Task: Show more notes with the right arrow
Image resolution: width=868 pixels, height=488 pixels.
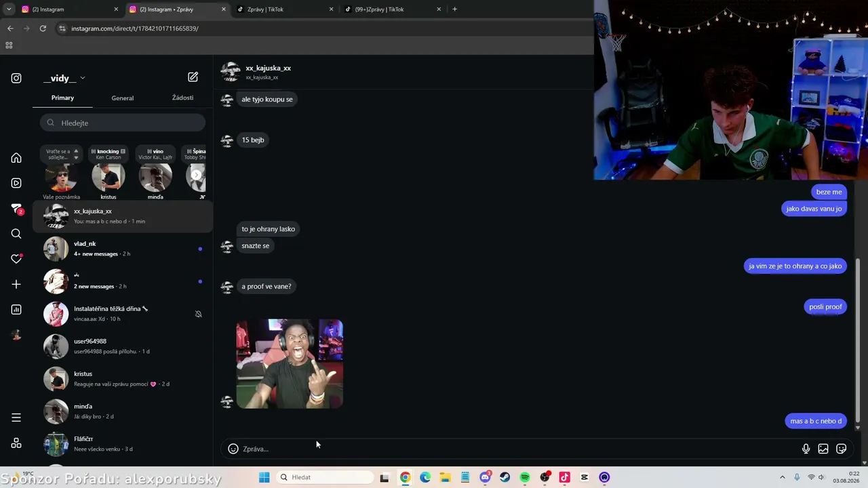Action: point(197,175)
